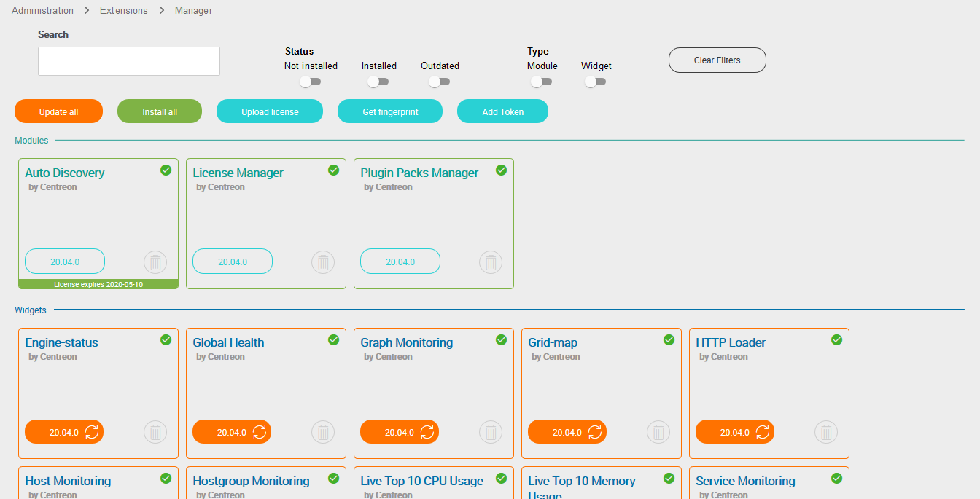Click Live Top 10 Memory Usage check icon

669,478
